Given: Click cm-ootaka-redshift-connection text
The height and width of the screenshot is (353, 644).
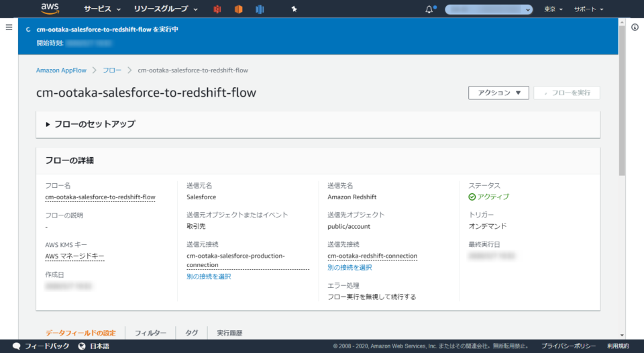Looking at the screenshot, I should 372,256.
